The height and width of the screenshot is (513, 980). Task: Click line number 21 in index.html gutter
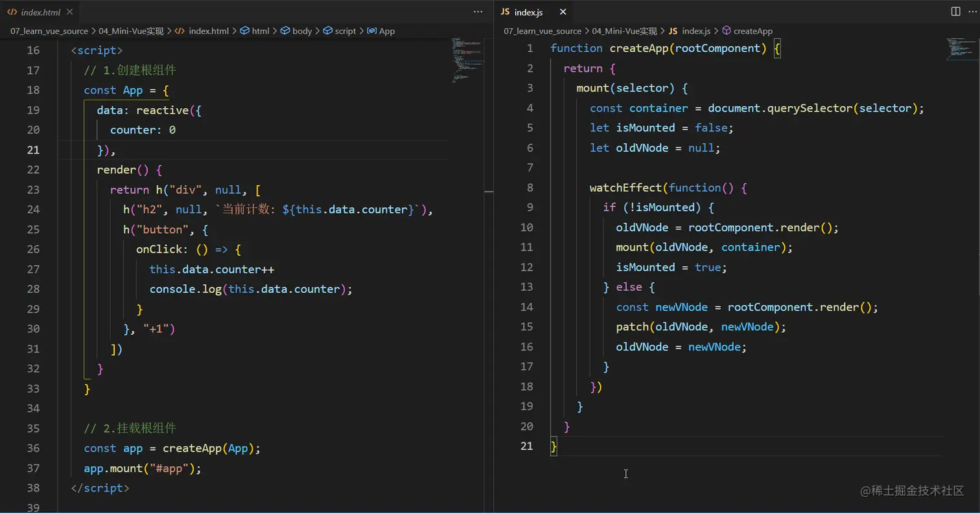32,150
